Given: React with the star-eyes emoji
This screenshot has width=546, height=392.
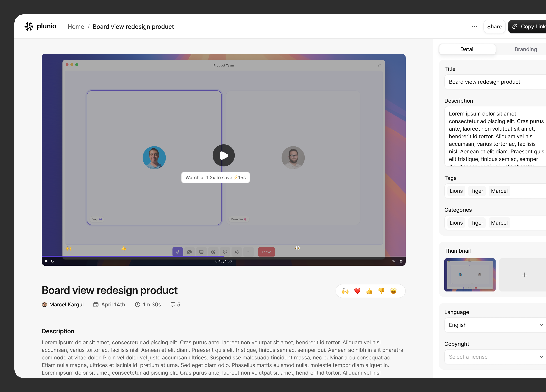Looking at the screenshot, I should (x=393, y=291).
